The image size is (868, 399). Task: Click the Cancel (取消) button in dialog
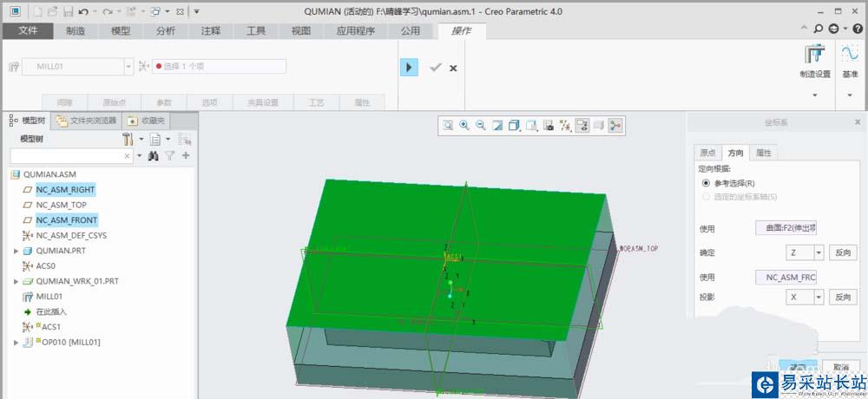tap(841, 367)
